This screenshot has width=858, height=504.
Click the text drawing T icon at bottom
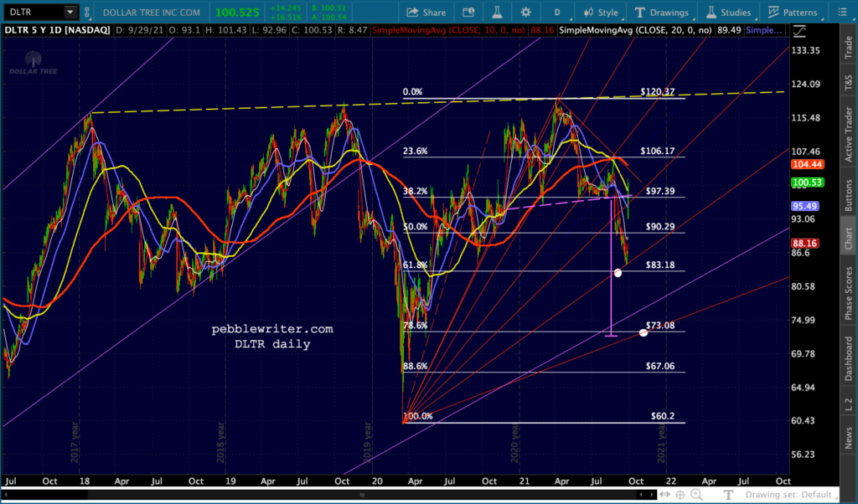[x=728, y=495]
